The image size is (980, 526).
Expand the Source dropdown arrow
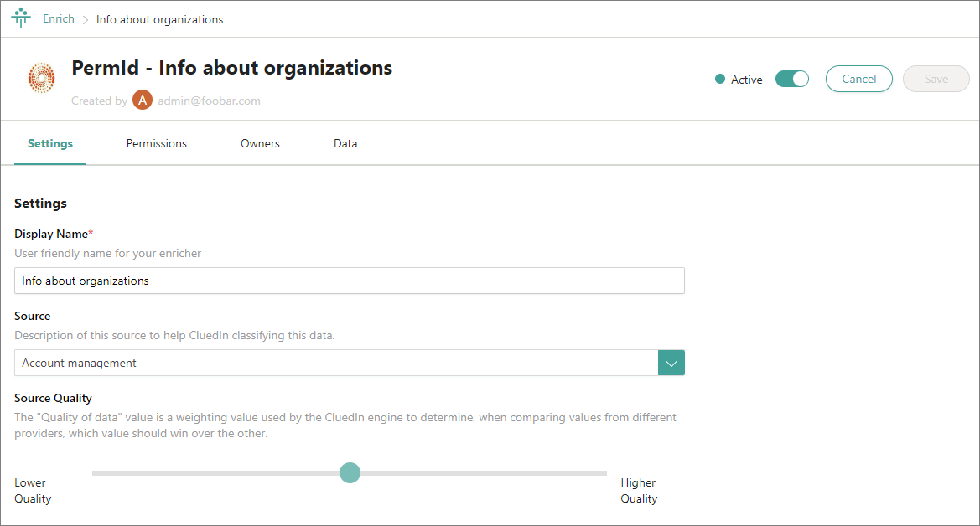[671, 363]
